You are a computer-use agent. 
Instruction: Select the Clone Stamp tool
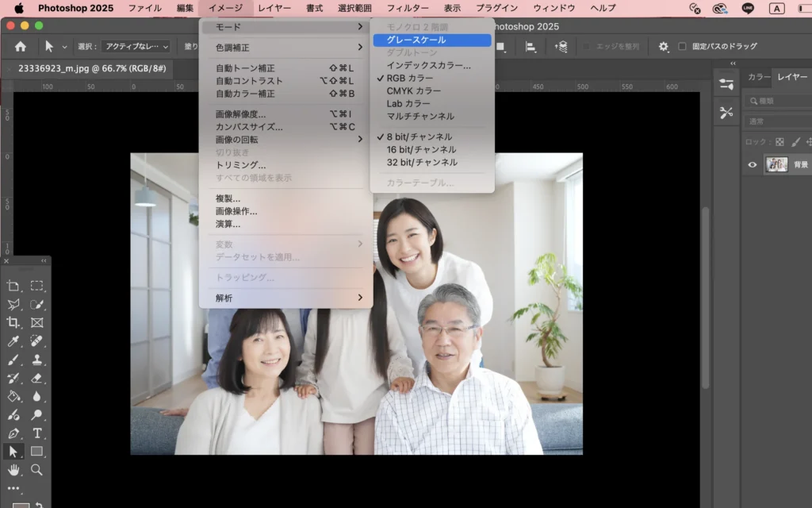coord(36,360)
